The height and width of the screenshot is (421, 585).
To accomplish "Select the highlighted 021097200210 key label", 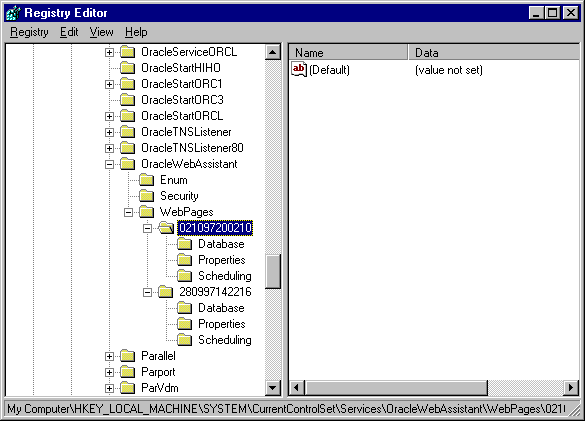I will pos(215,228).
